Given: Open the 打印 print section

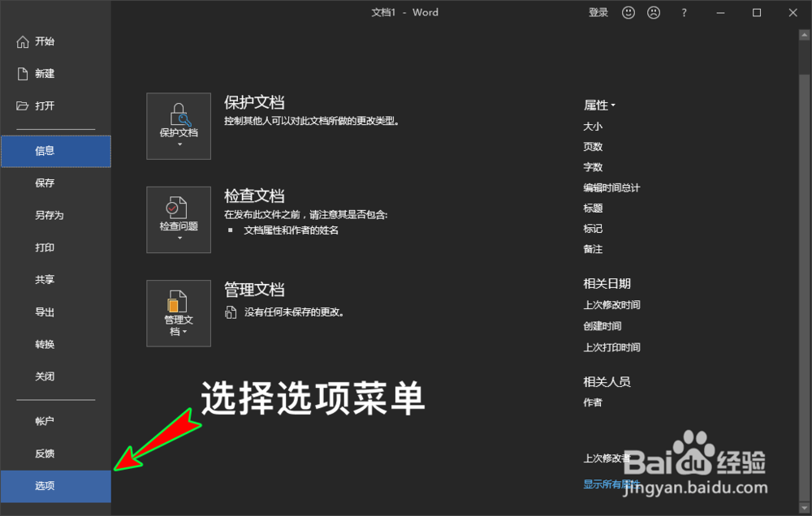Looking at the screenshot, I should click(x=45, y=247).
